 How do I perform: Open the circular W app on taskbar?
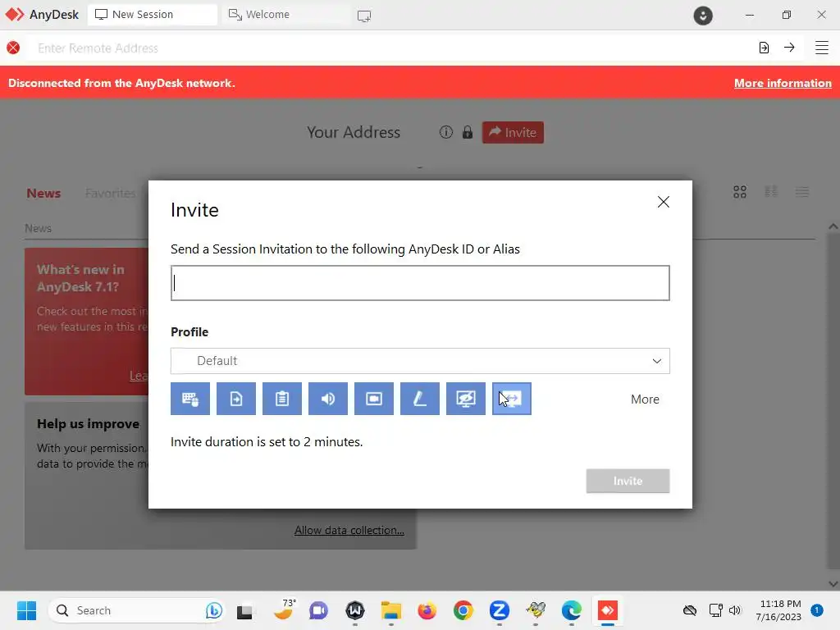point(354,610)
